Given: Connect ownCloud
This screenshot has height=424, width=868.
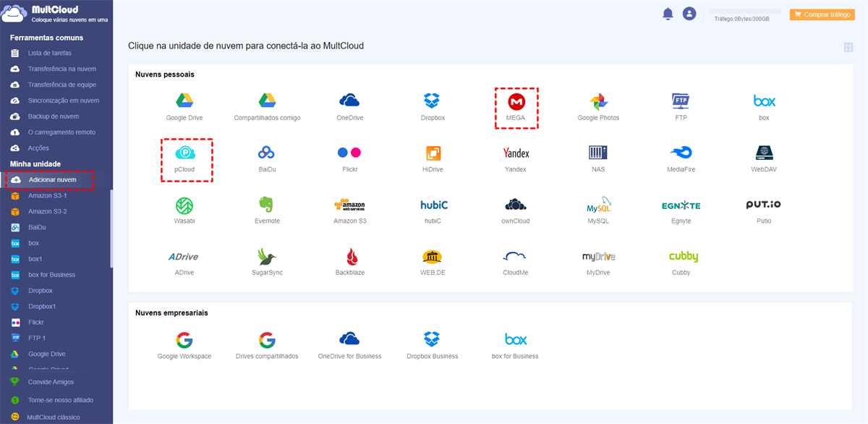Looking at the screenshot, I should 516,211.
